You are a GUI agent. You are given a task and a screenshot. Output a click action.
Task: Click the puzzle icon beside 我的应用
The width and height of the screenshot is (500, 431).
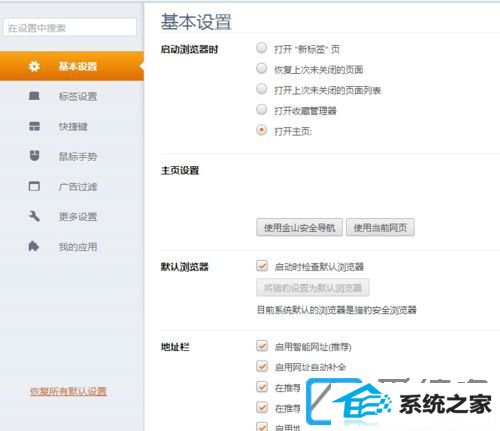(x=34, y=246)
